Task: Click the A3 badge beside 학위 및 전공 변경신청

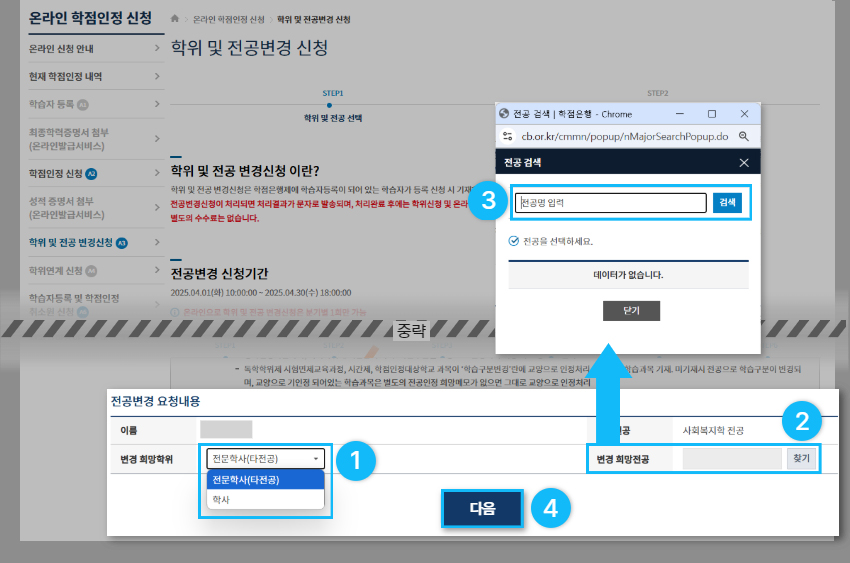Action: click(x=121, y=243)
